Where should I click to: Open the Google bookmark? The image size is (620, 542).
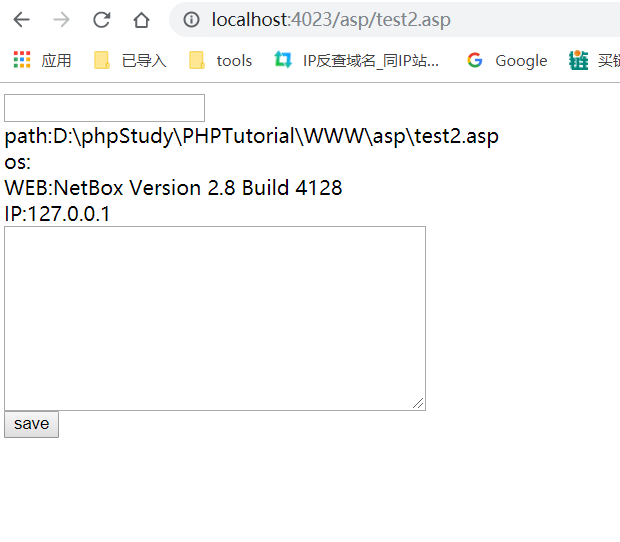click(x=507, y=60)
